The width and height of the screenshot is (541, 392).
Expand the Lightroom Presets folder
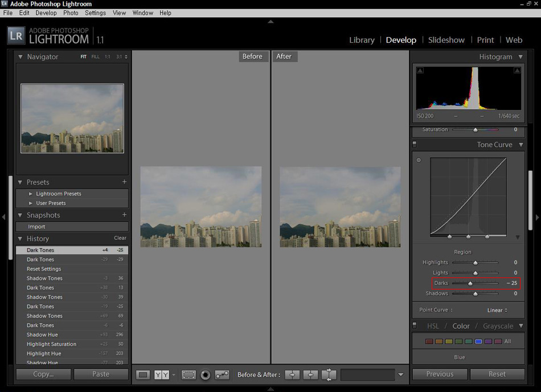point(31,194)
